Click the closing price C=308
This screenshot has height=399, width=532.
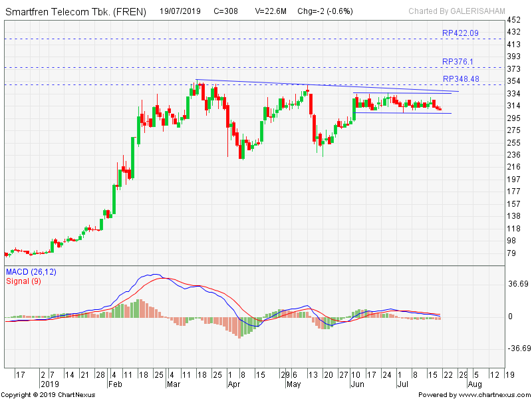point(225,11)
